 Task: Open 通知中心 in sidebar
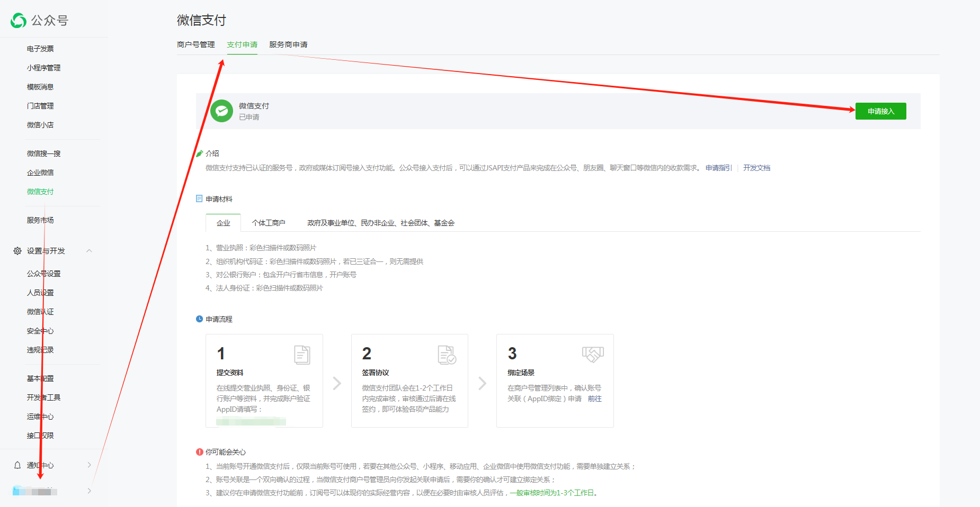pyautogui.click(x=40, y=465)
